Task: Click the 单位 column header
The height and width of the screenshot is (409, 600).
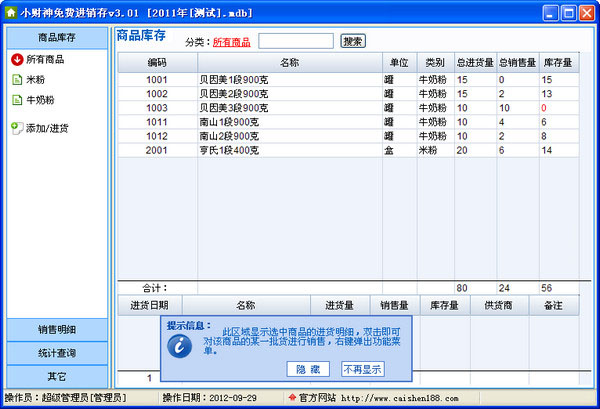Action: [x=399, y=63]
